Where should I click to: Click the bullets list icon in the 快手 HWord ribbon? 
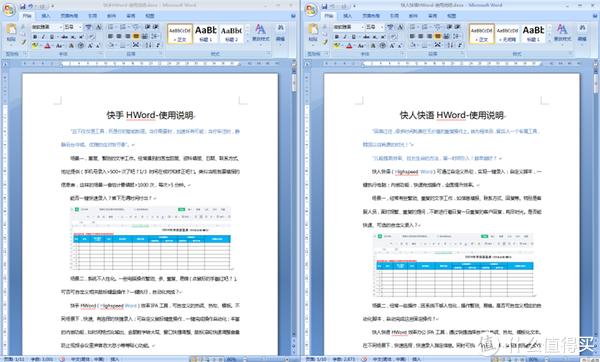111,27
